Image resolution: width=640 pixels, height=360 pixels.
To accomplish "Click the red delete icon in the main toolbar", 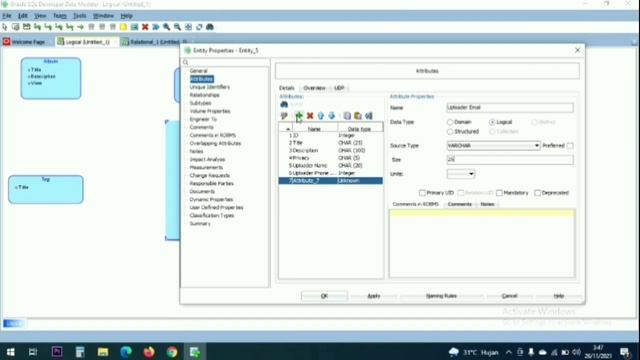I will [145, 27].
